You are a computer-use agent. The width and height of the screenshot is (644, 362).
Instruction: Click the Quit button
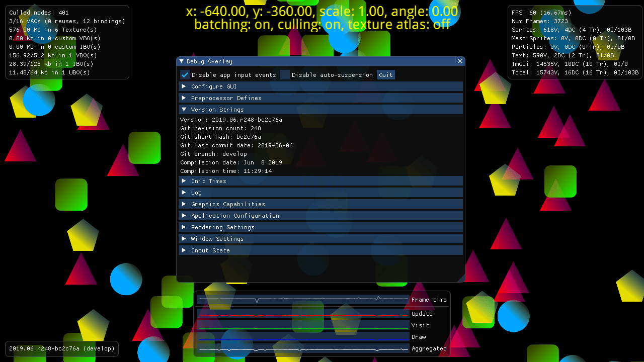386,75
